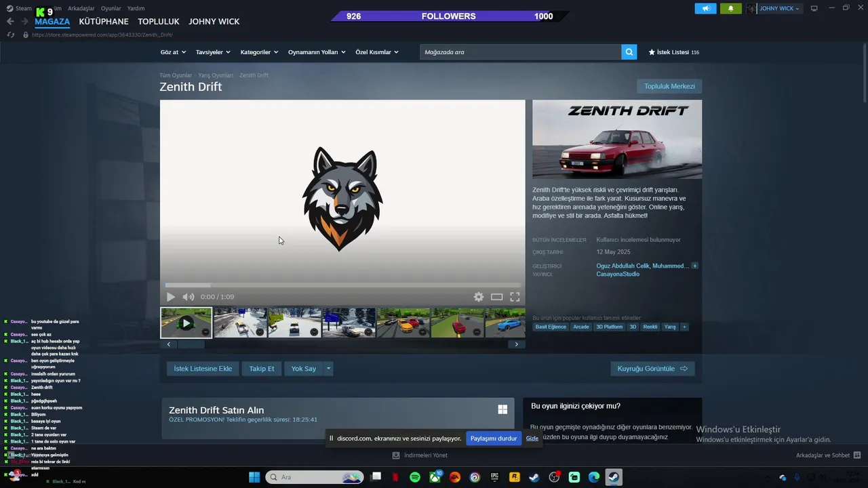
Task: Open the Oyunlar menu
Action: point(111,8)
